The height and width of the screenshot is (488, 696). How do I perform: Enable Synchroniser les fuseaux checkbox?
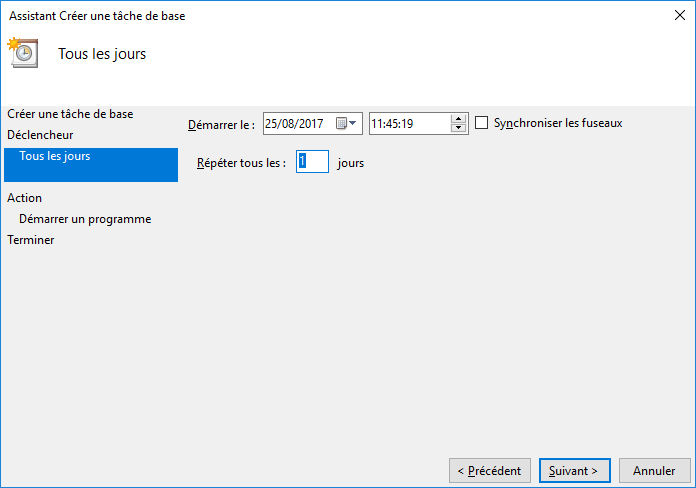[482, 123]
